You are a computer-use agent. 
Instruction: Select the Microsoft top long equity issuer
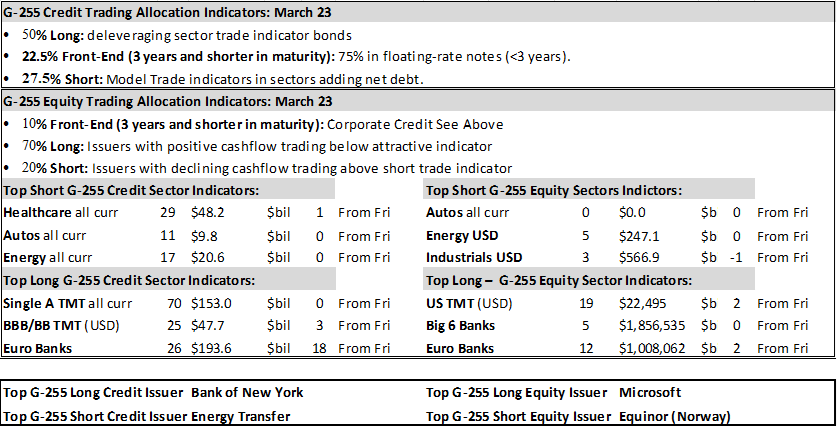(650, 393)
